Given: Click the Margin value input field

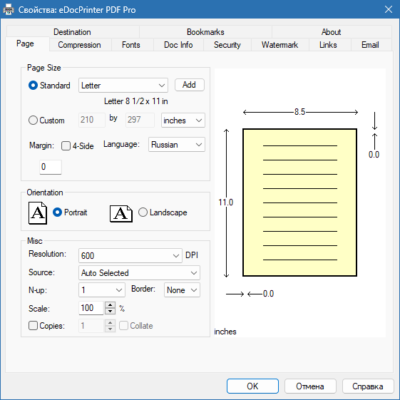Looking at the screenshot, I should coord(50,167).
